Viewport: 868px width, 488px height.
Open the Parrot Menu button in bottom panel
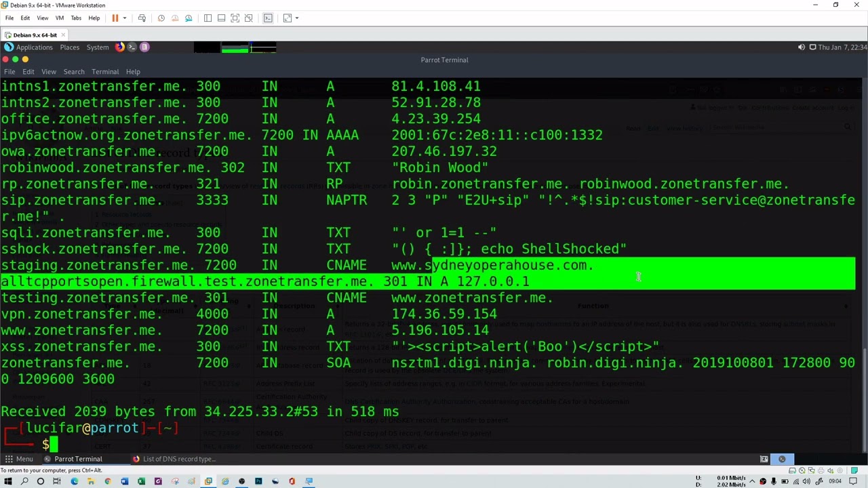click(18, 459)
